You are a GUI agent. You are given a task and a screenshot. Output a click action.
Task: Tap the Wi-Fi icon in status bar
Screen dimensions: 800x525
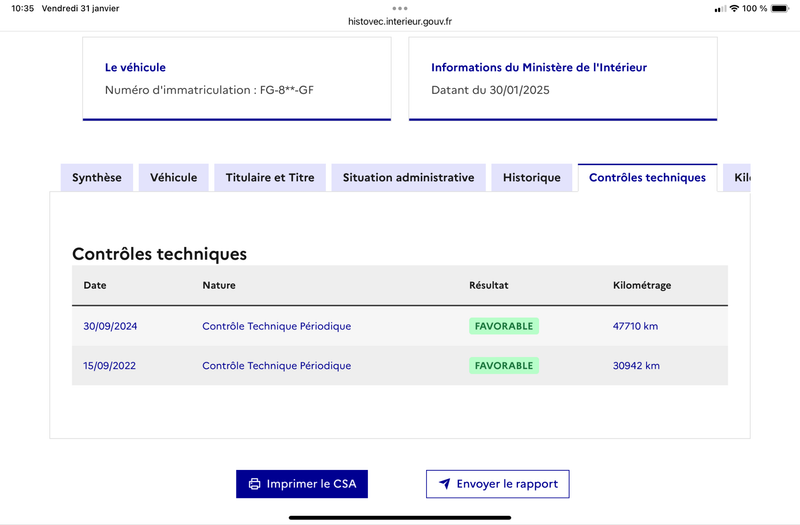(x=734, y=8)
